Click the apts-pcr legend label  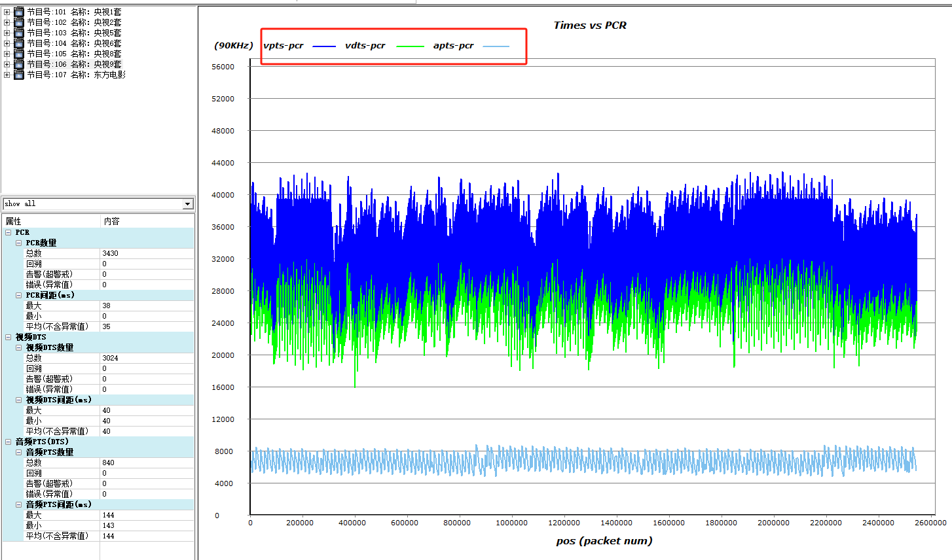pos(453,46)
